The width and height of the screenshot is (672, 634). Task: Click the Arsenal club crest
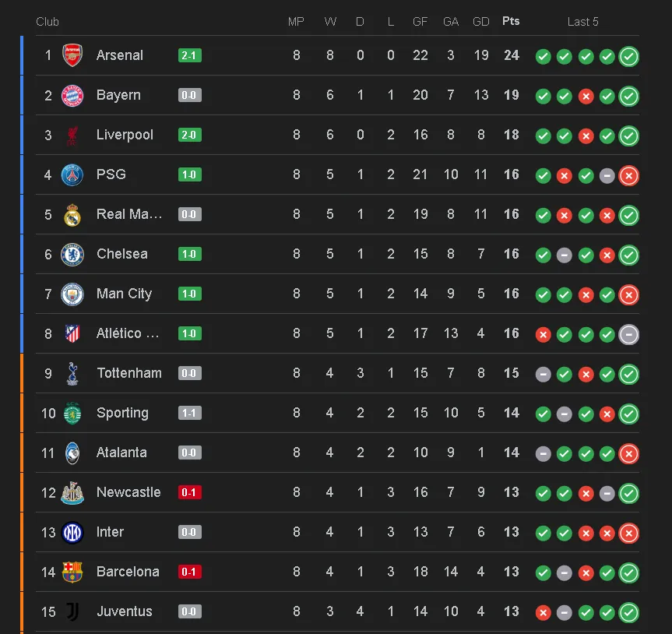72,55
